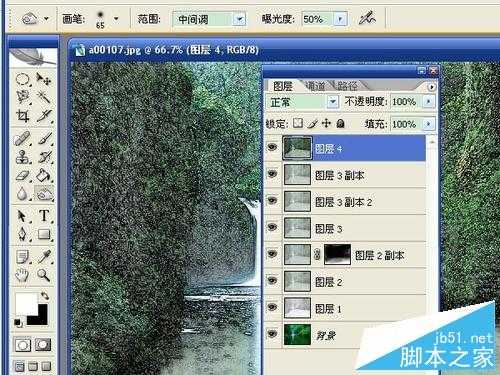Select the Brush tool
The height and width of the screenshot is (375, 500).
click(x=44, y=138)
